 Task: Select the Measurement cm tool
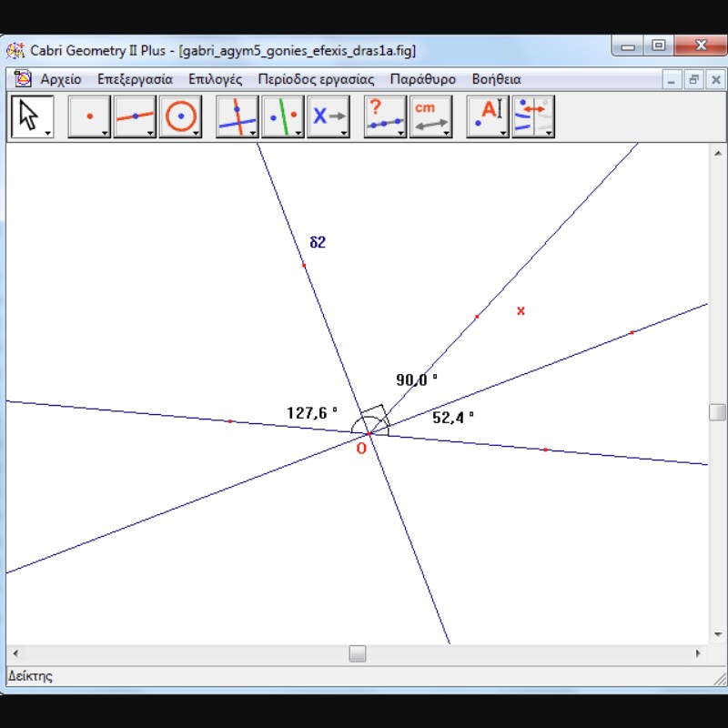click(x=430, y=116)
